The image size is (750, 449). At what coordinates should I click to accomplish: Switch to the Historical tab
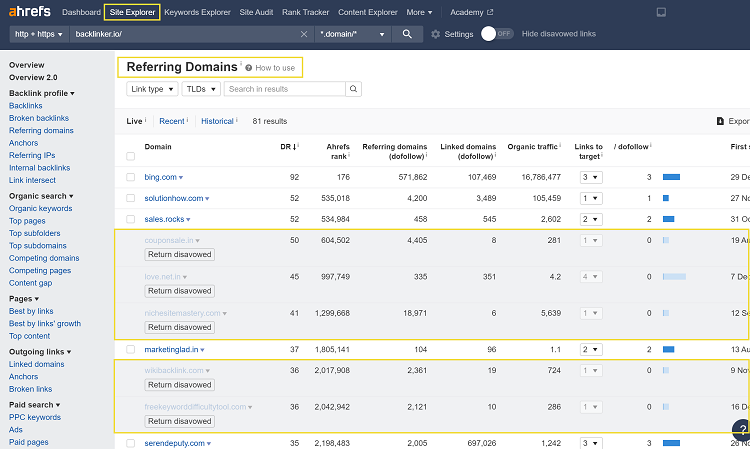click(217, 121)
